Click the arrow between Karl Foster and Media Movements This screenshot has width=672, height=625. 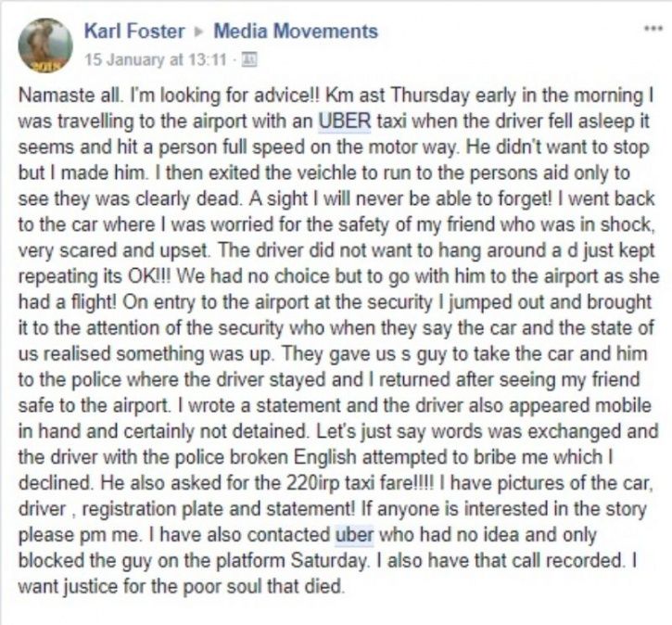point(199,32)
